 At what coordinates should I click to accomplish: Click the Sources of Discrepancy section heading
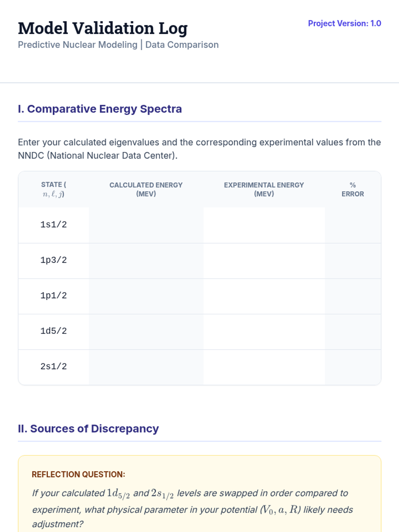[x=88, y=429]
